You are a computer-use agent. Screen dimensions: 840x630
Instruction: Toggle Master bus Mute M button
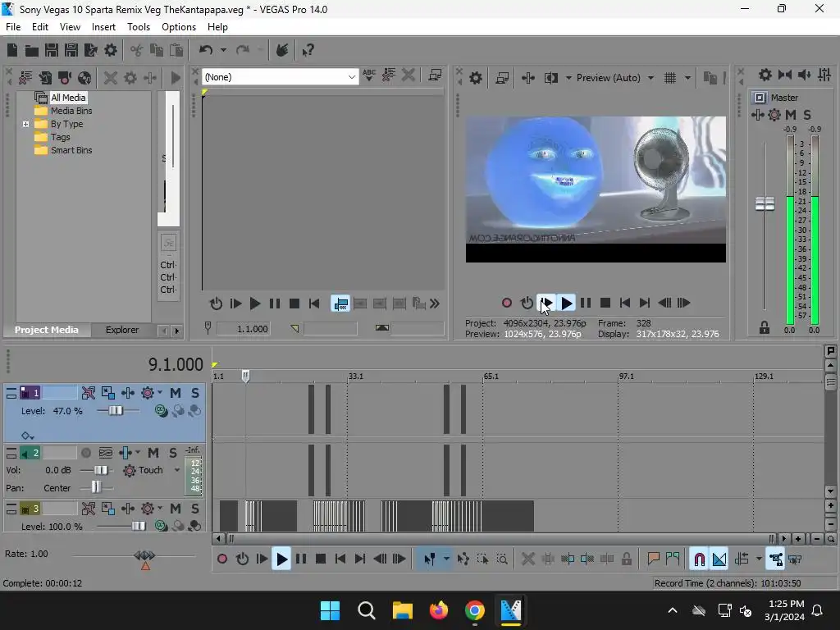click(791, 115)
